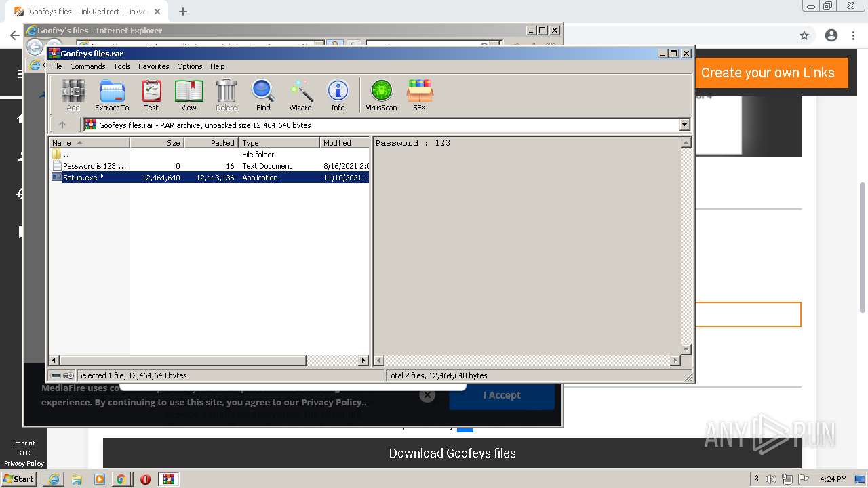Open the Imprint link in sidebar
The image size is (868, 488).
coord(24,443)
